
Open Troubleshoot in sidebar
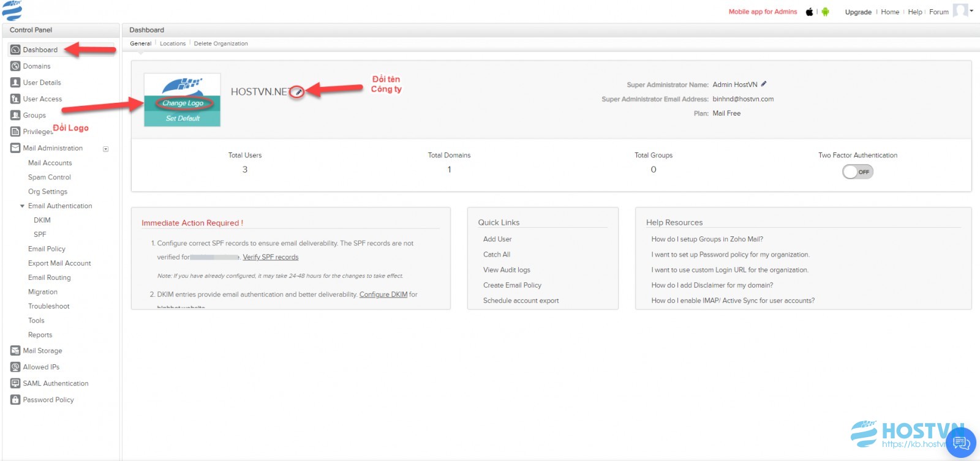click(49, 306)
